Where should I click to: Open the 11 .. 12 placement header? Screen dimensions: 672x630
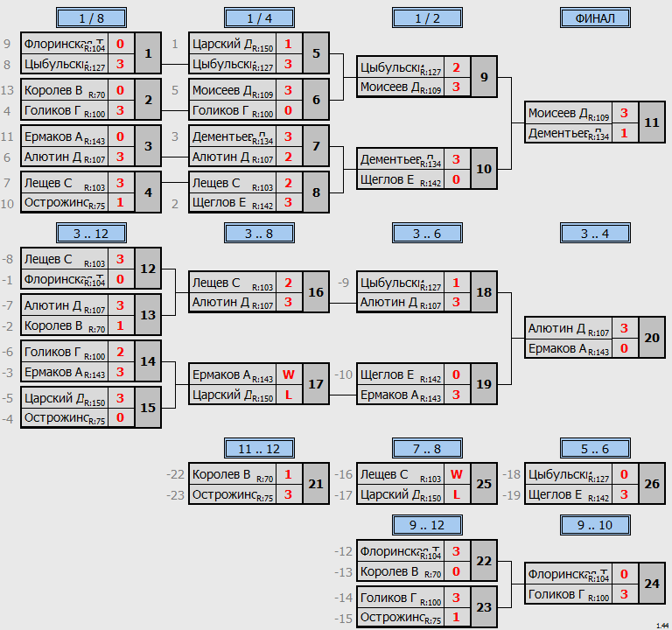click(259, 448)
